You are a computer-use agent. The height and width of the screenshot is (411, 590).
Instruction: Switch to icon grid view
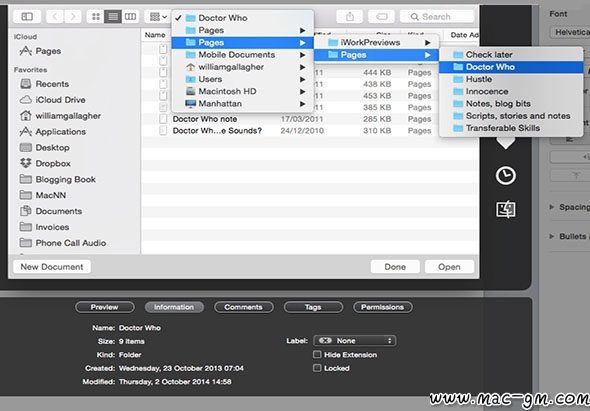[x=96, y=17]
